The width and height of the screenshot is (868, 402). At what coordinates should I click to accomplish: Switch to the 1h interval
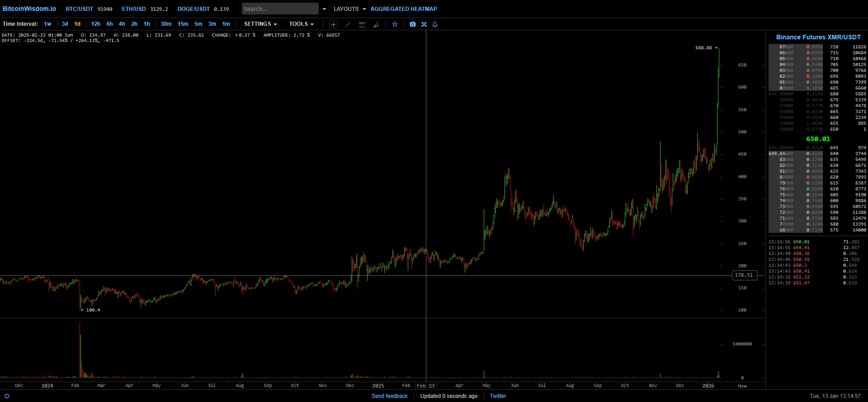click(x=147, y=24)
